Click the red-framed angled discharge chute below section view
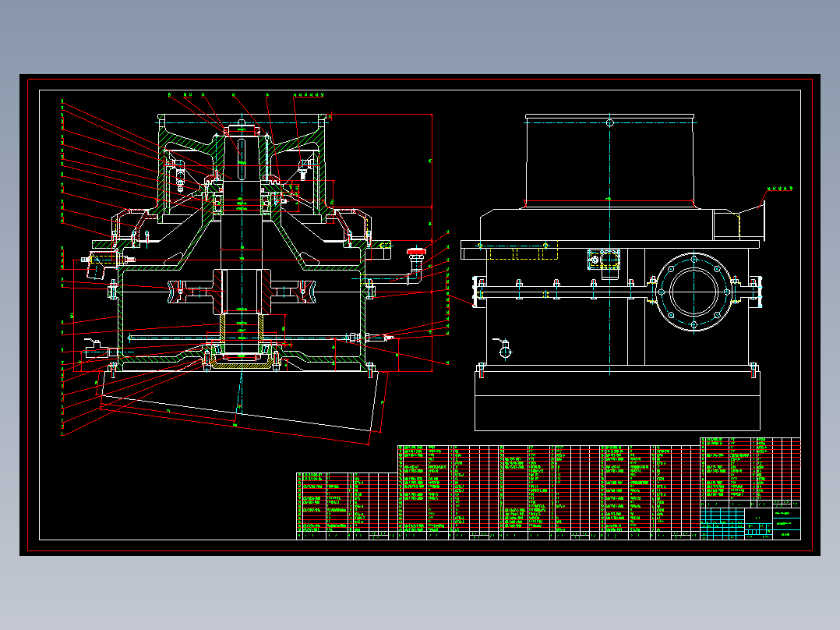 coord(241,406)
